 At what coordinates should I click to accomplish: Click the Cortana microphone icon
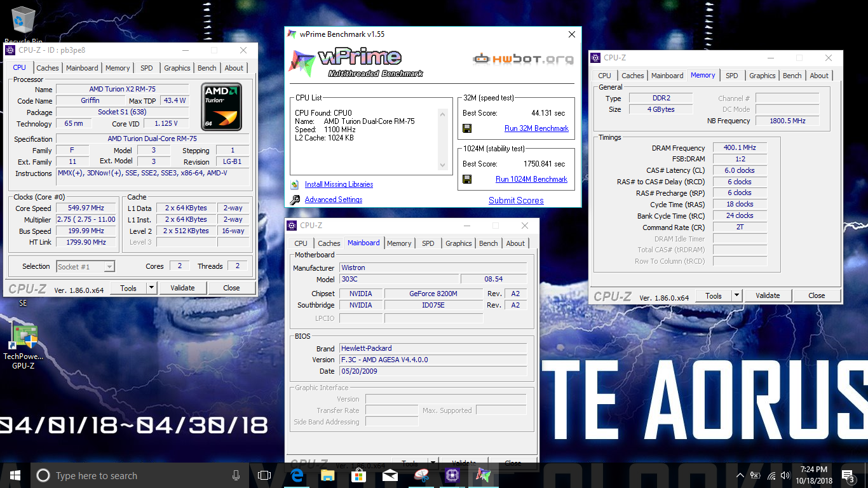click(236, 475)
